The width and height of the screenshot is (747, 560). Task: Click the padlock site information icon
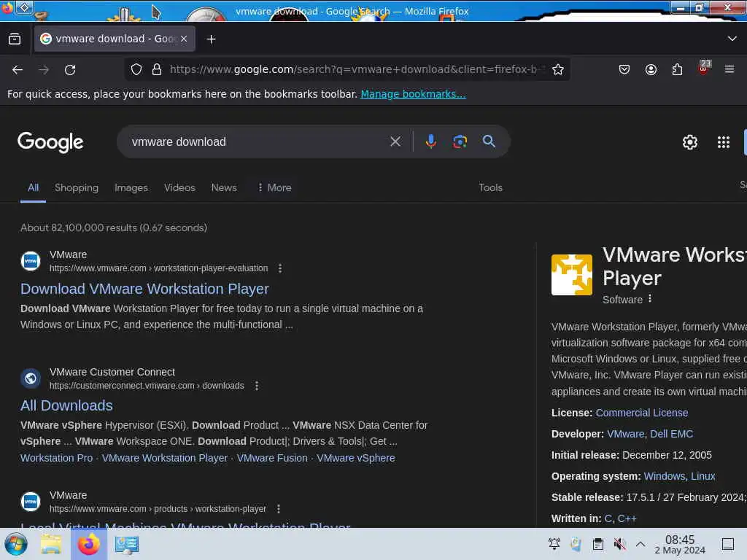tap(157, 69)
